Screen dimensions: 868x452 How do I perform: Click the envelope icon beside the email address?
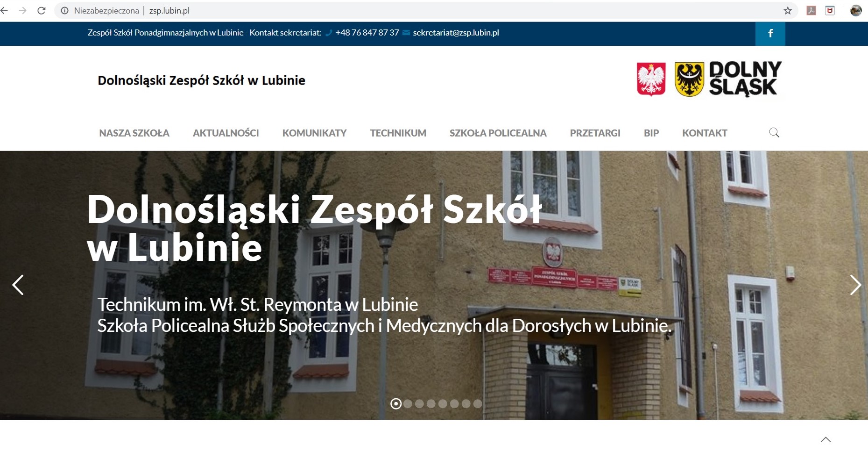[406, 33]
